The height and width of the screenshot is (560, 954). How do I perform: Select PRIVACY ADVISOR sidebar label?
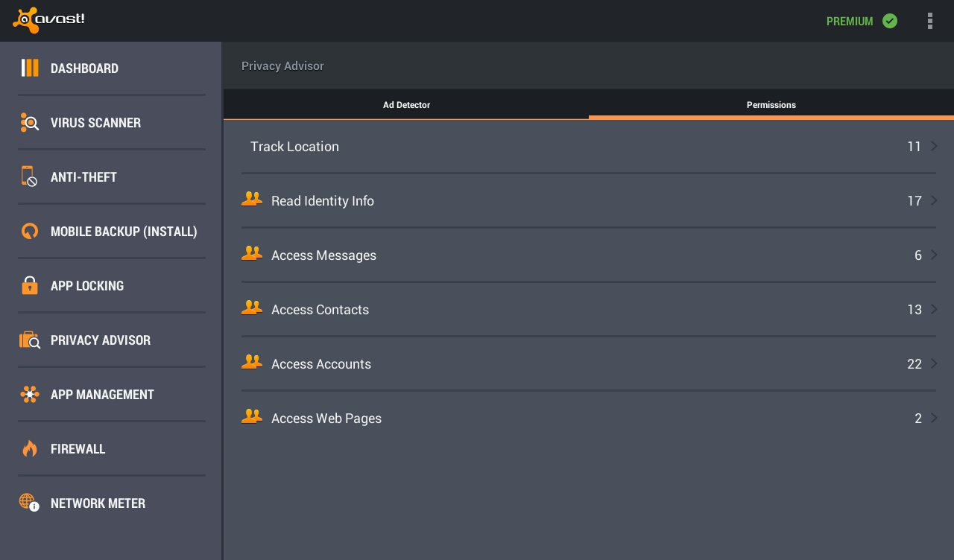101,340
